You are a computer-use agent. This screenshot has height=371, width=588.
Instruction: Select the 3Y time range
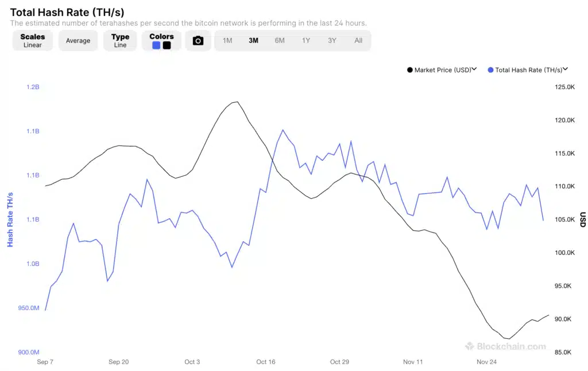coord(332,41)
